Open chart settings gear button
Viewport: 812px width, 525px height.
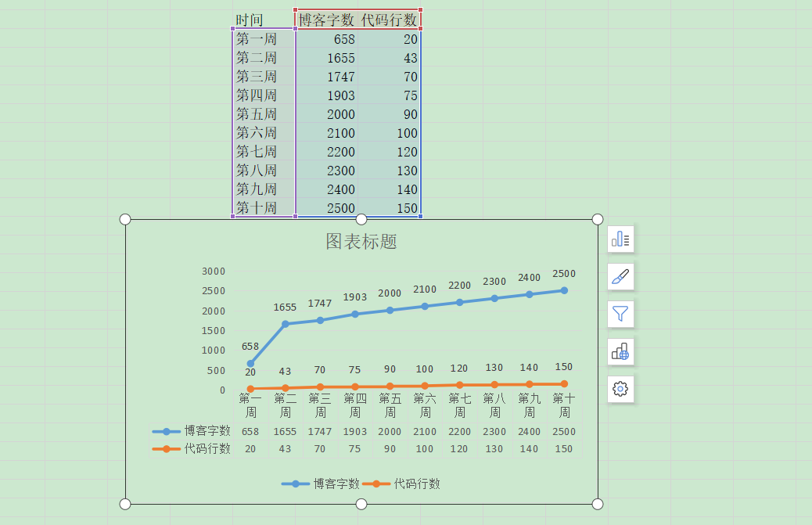(620, 388)
